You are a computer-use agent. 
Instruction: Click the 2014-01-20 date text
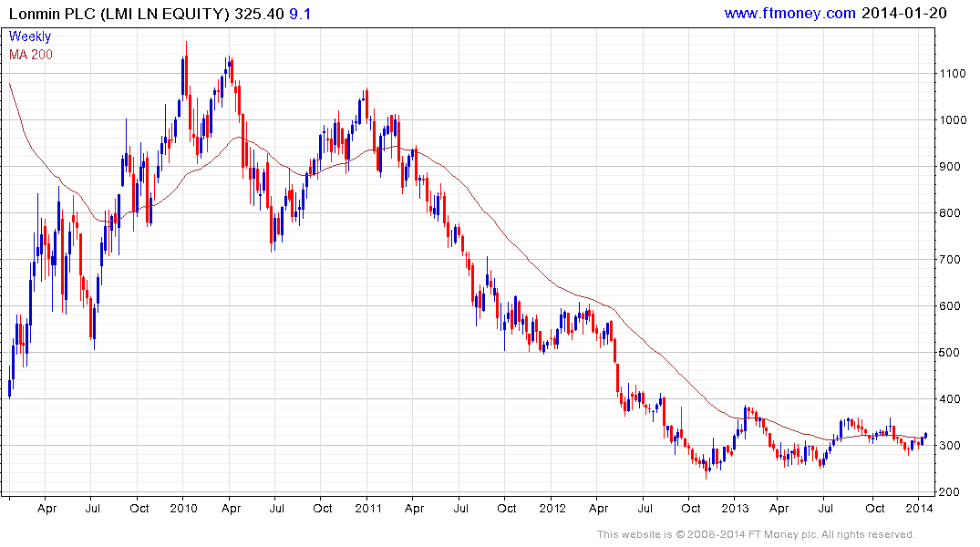coord(903,13)
